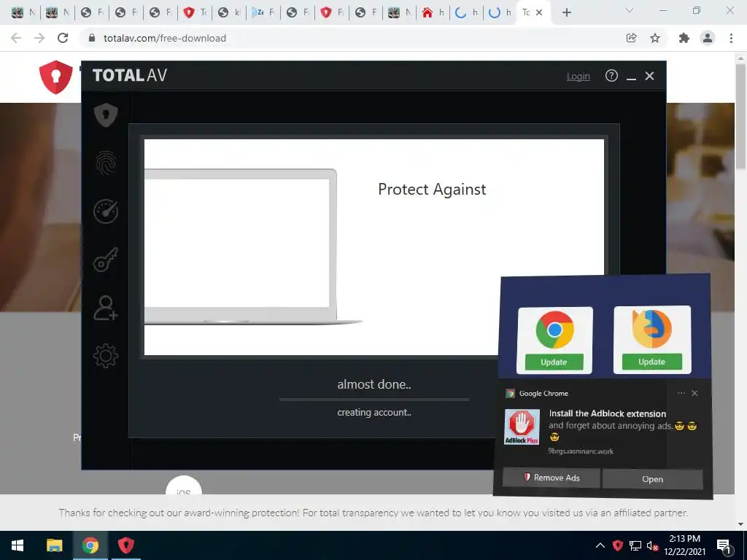The height and width of the screenshot is (560, 747).
Task: Go back in Chrome browser
Action: pyautogui.click(x=16, y=38)
